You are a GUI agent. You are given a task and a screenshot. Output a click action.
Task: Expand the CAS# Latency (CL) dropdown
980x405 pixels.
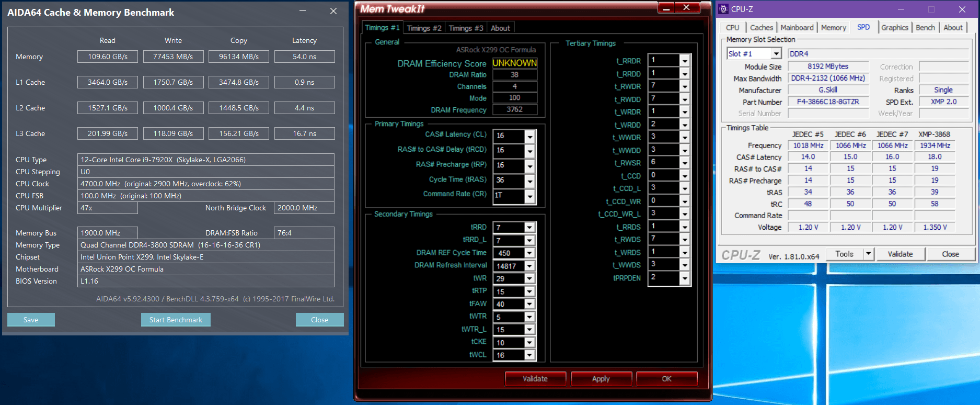[x=530, y=136]
